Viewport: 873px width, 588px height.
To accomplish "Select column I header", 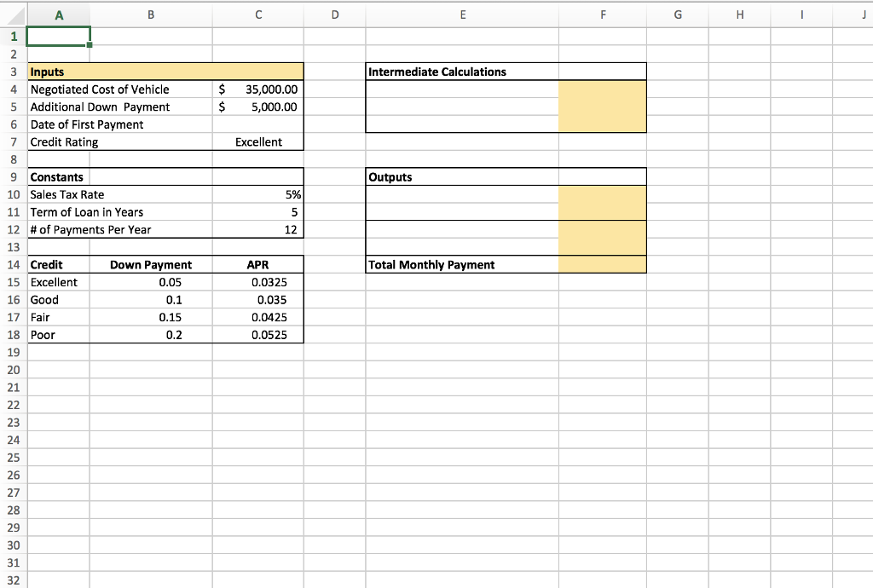I will (801, 15).
